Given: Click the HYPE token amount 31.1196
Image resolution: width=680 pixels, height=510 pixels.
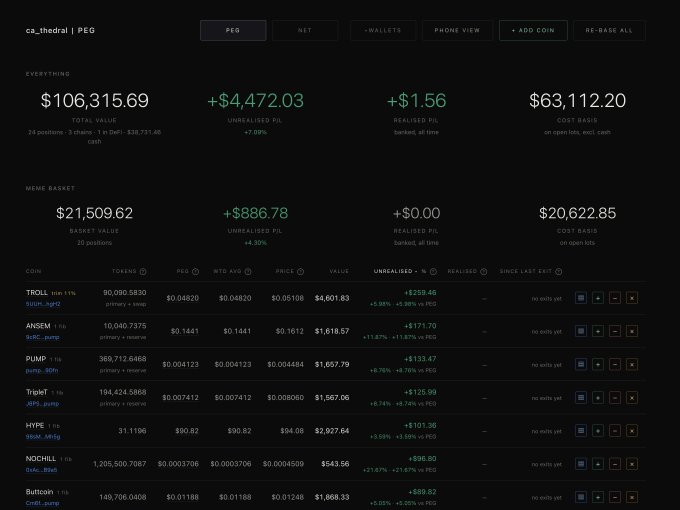Looking at the screenshot, I should pos(132,431).
